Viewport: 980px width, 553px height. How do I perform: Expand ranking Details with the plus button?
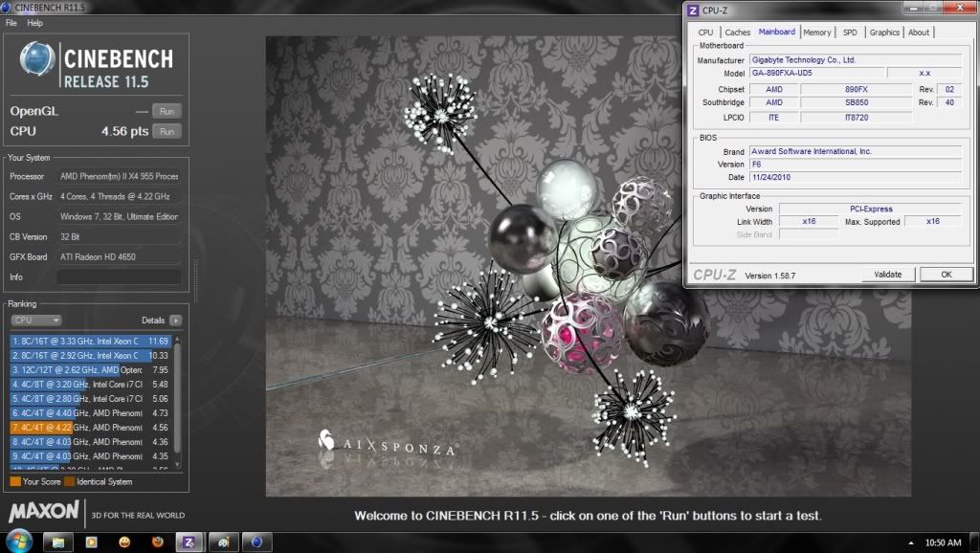tap(176, 321)
